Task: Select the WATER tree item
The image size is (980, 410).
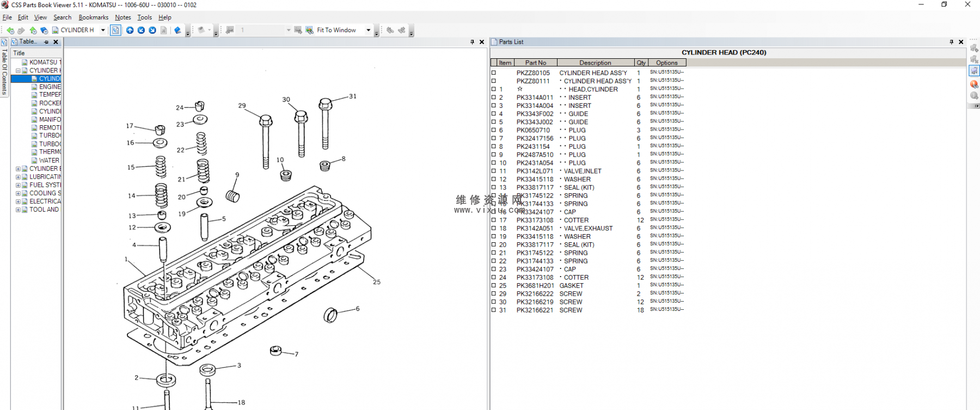Action: click(x=49, y=161)
